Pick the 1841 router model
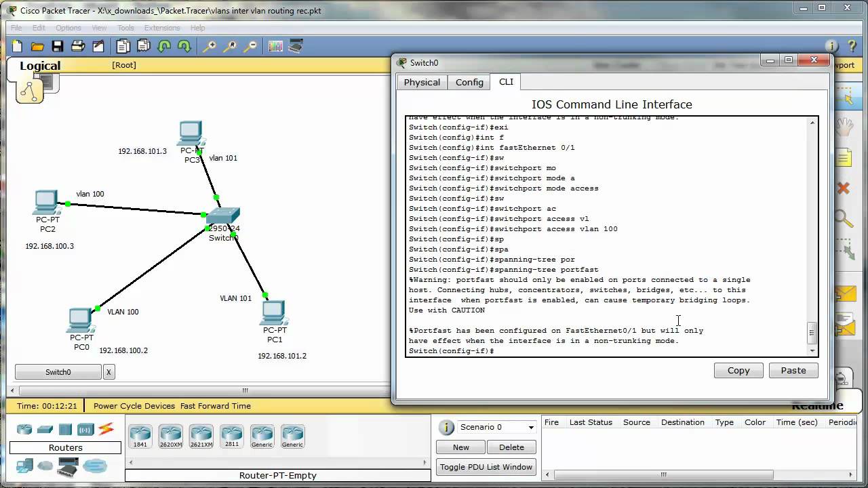Image resolution: width=868 pixels, height=488 pixels. click(140, 436)
